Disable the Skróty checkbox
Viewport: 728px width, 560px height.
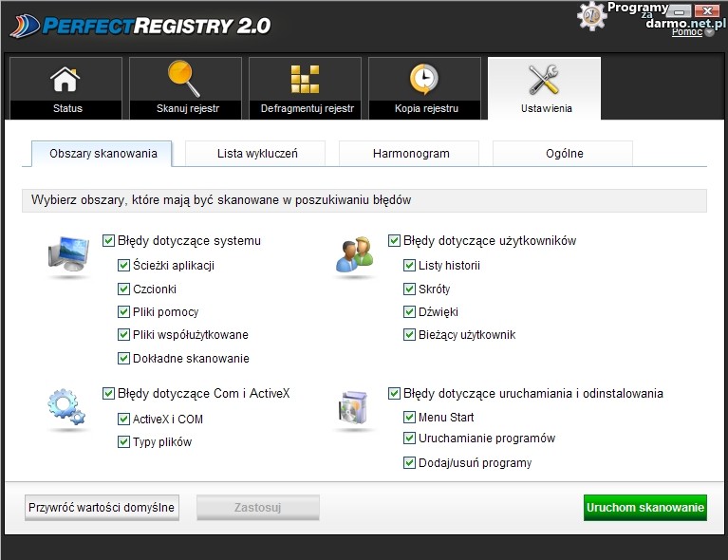click(410, 289)
